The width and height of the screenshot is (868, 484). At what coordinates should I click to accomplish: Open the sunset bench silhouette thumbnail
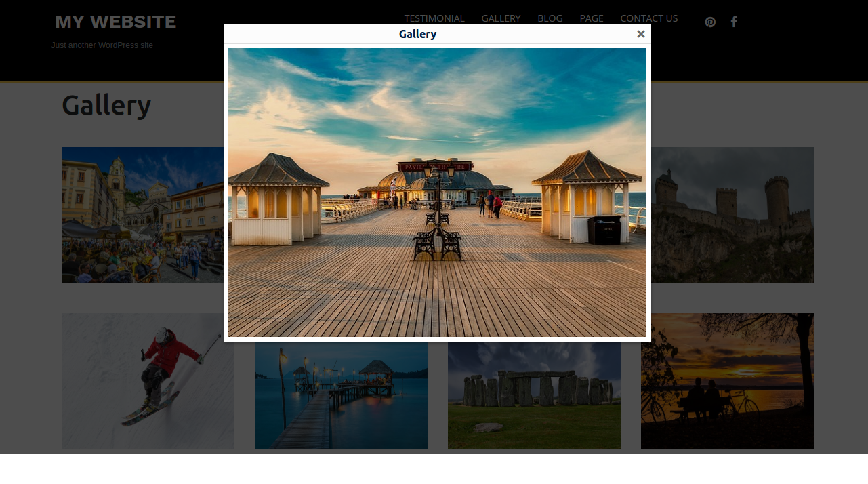[727, 381]
